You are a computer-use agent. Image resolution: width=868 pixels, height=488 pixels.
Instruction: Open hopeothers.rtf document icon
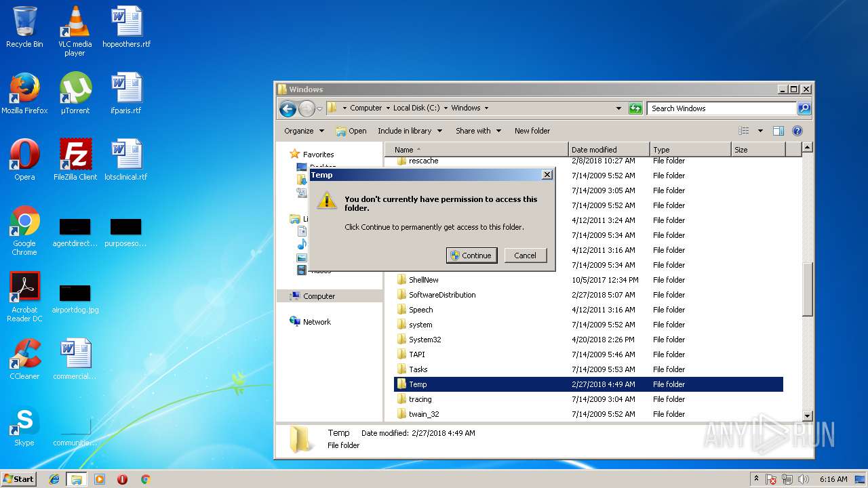(x=126, y=27)
